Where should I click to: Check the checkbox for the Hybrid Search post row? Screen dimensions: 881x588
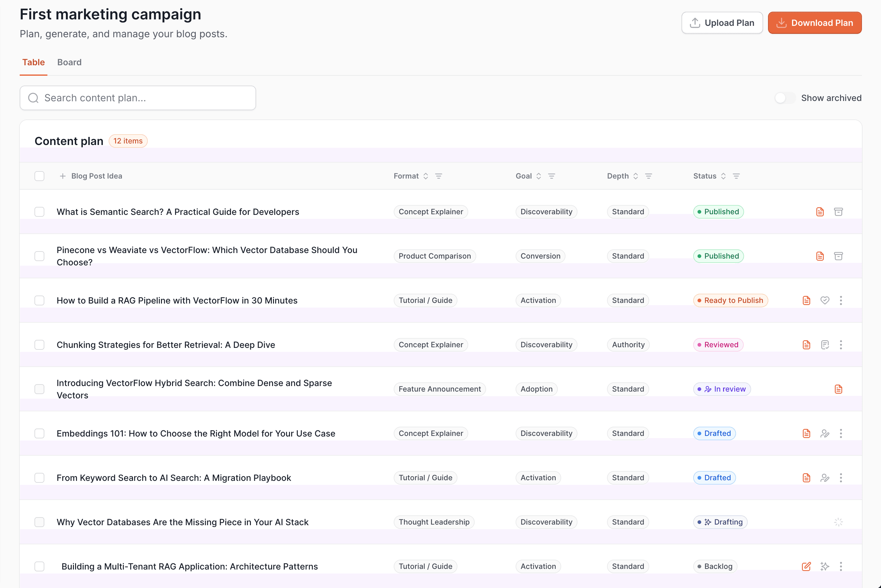(x=39, y=389)
